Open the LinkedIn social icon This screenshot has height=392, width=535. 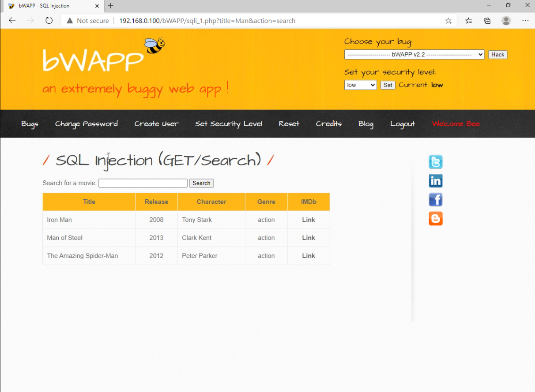point(435,181)
